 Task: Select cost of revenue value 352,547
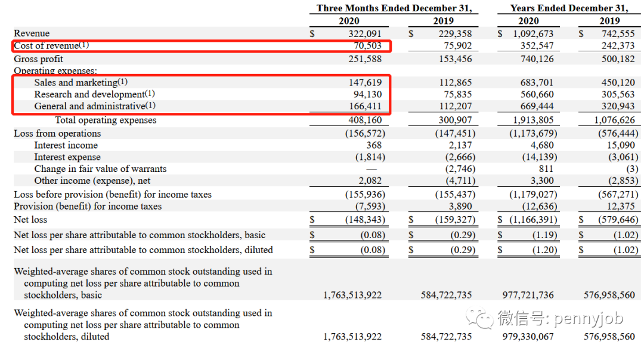coord(537,45)
